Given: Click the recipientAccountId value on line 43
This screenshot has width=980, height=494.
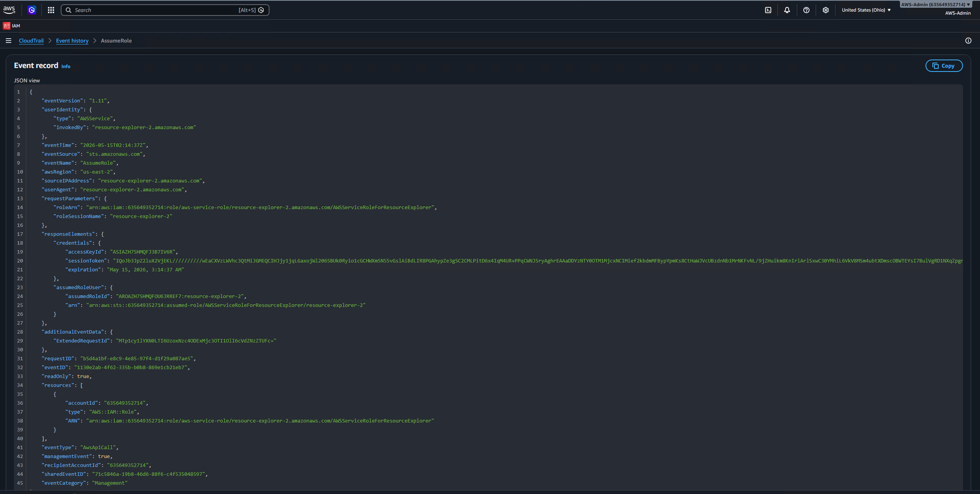Looking at the screenshot, I should (x=128, y=465).
